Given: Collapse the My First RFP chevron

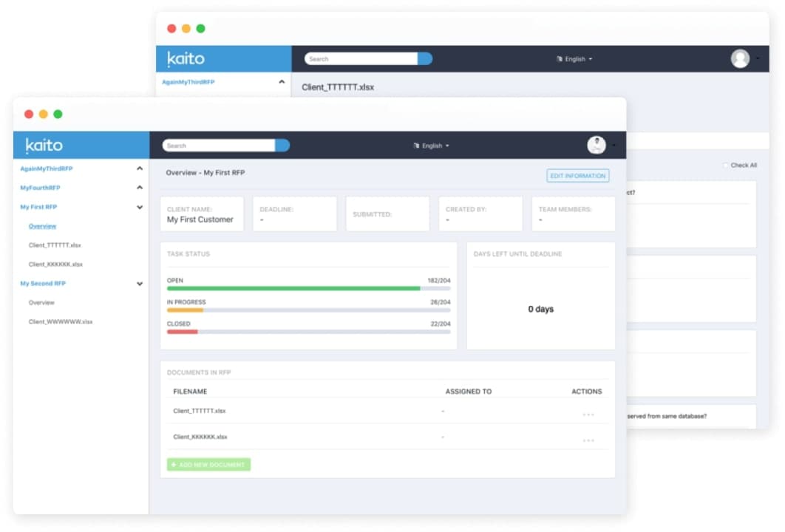Looking at the screenshot, I should [x=140, y=207].
